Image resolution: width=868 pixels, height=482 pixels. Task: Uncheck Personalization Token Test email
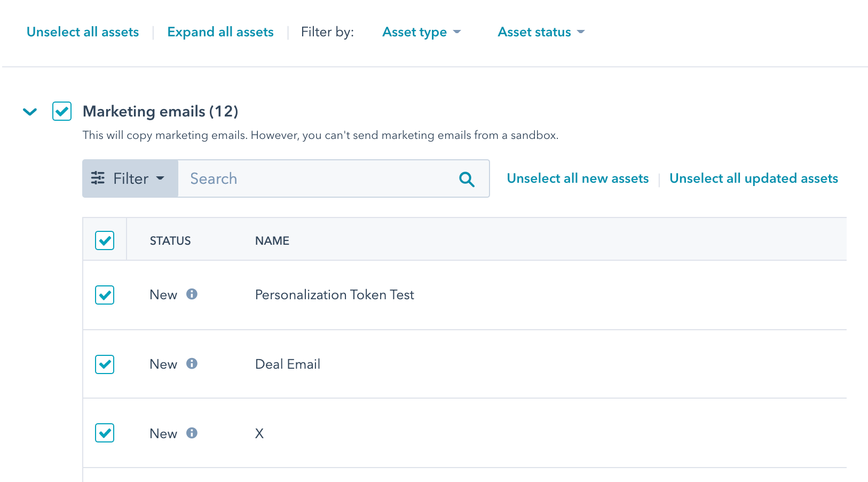[105, 294]
